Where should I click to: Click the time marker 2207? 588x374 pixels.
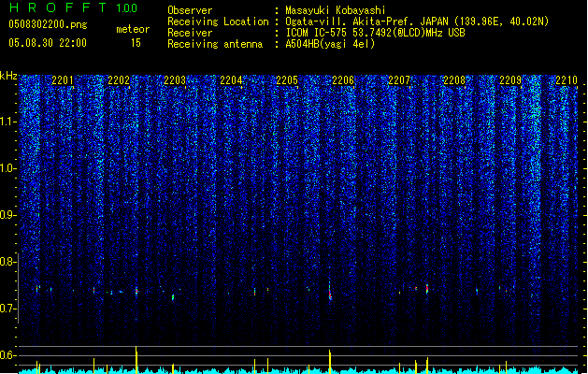coord(399,80)
